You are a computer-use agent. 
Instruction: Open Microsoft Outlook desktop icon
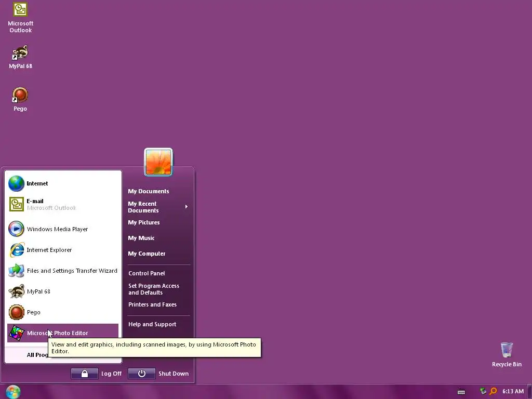20,18
